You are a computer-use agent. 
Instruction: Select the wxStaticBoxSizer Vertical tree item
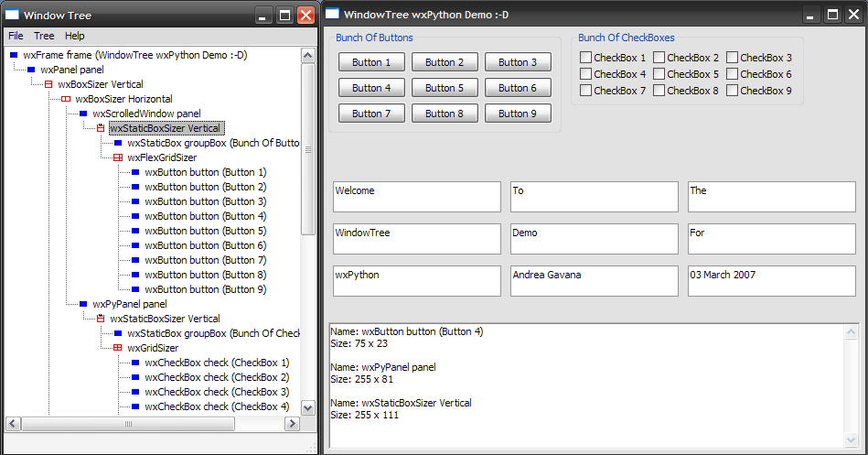click(x=165, y=128)
